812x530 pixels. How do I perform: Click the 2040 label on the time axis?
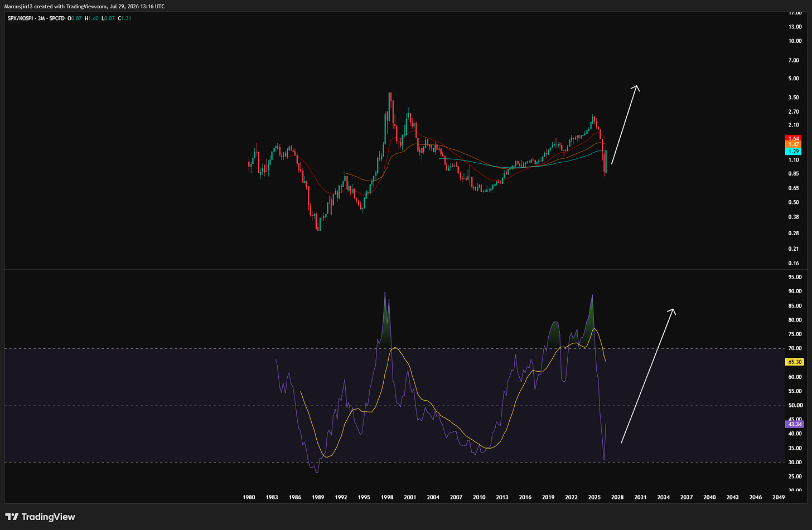[x=709, y=497]
